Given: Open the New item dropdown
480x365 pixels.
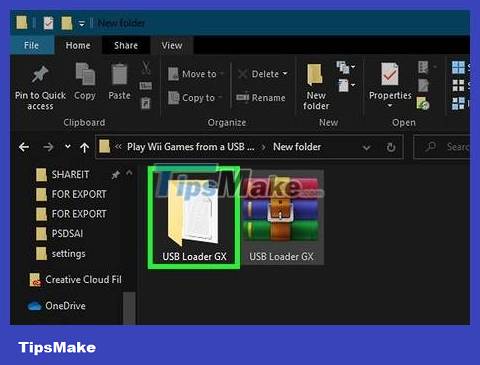Looking at the screenshot, I should click(345, 67).
